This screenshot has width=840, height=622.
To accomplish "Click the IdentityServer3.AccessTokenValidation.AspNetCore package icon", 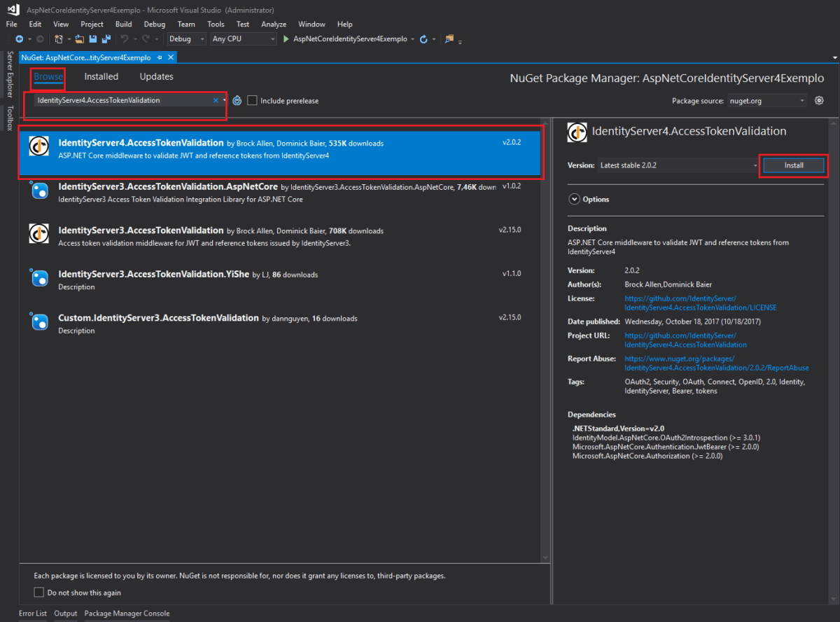I will (38, 190).
